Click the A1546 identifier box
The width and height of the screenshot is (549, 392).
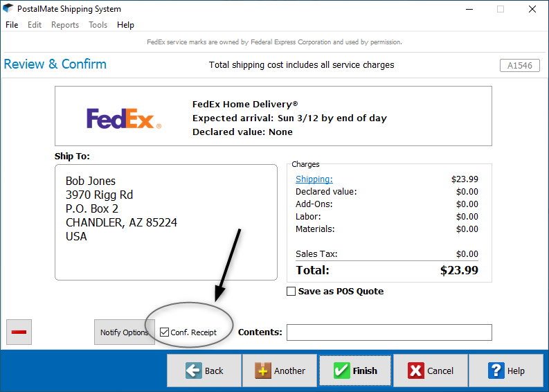click(x=520, y=66)
